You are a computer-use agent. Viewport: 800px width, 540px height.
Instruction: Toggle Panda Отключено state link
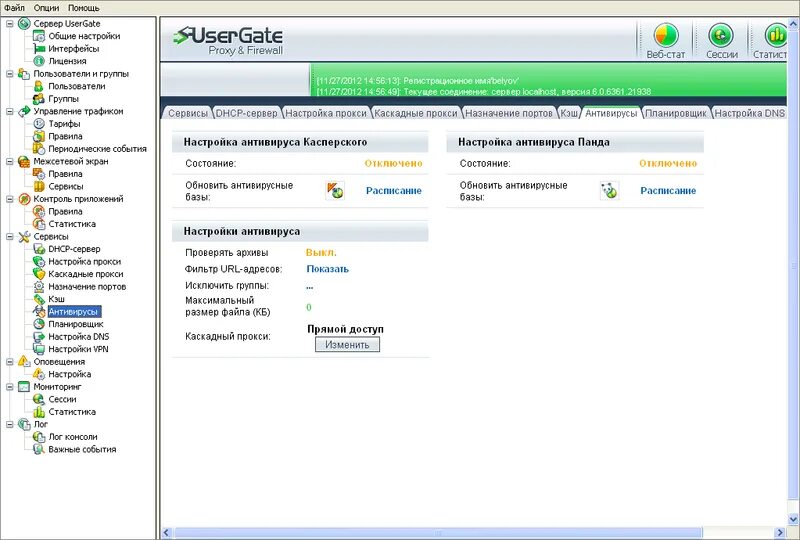(x=668, y=163)
